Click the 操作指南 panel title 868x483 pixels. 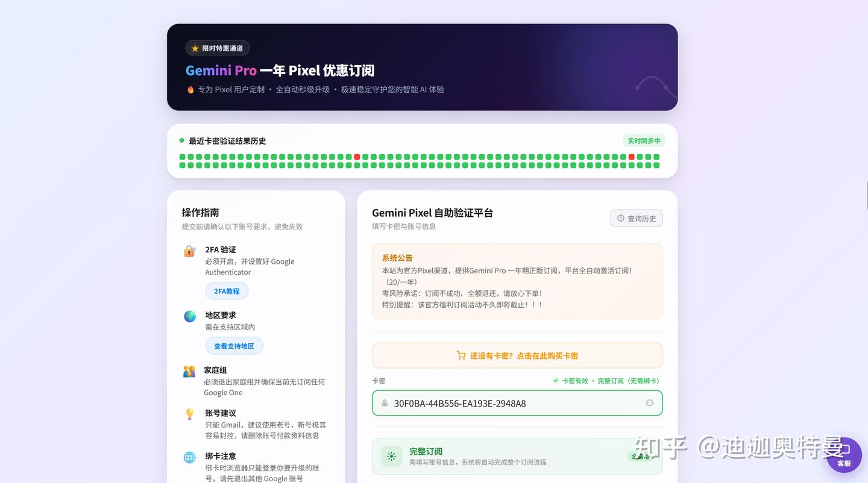[x=201, y=213]
